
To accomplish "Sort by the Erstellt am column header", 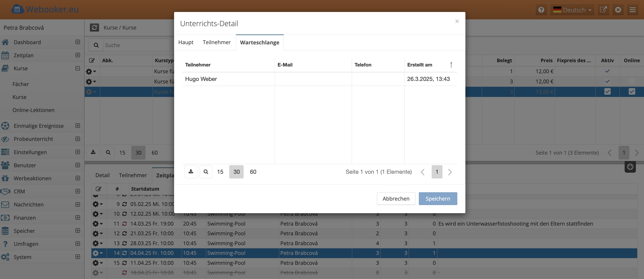I will (420, 65).
